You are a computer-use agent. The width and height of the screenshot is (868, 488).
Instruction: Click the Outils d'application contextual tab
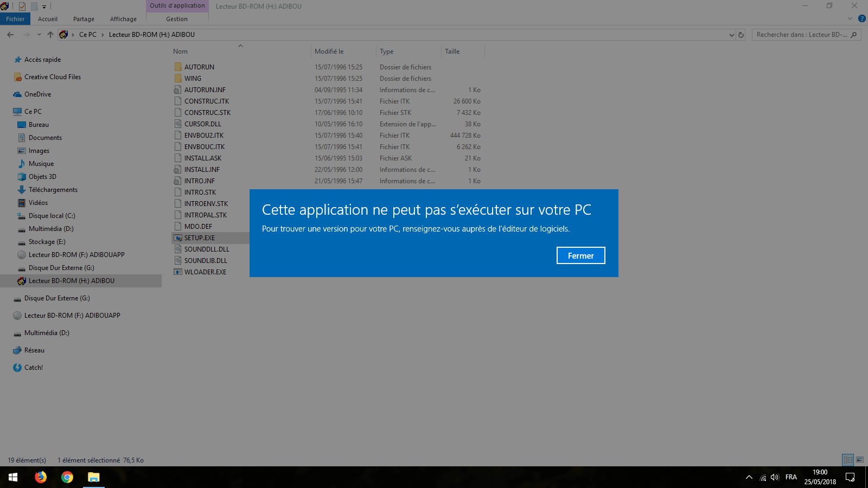(x=177, y=6)
